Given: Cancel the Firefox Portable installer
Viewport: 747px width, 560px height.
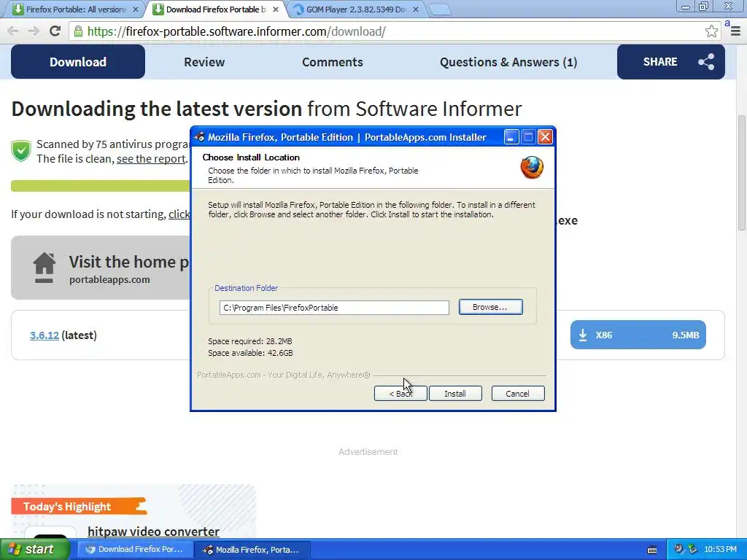Looking at the screenshot, I should [x=518, y=394].
